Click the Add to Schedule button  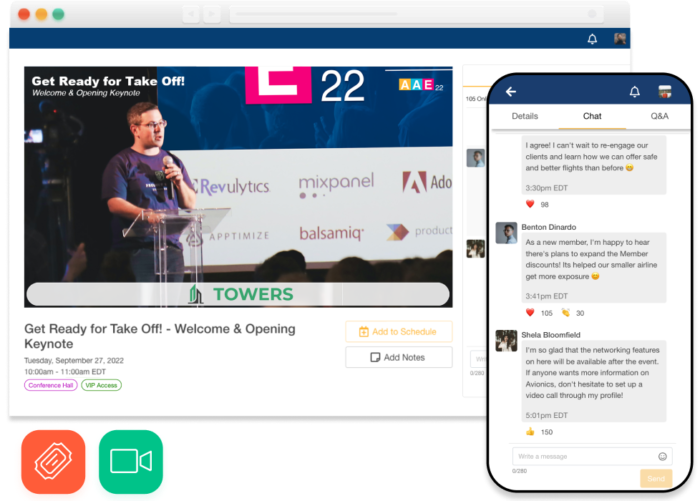pos(399,332)
